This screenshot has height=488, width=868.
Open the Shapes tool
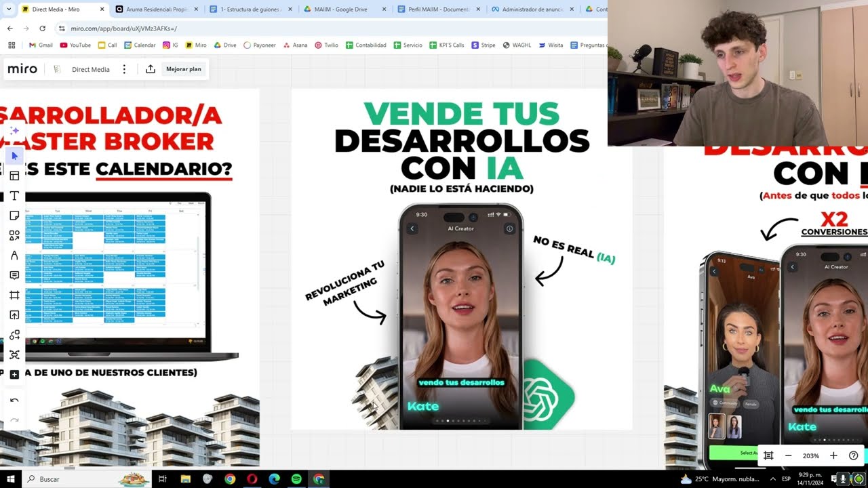[x=14, y=235]
